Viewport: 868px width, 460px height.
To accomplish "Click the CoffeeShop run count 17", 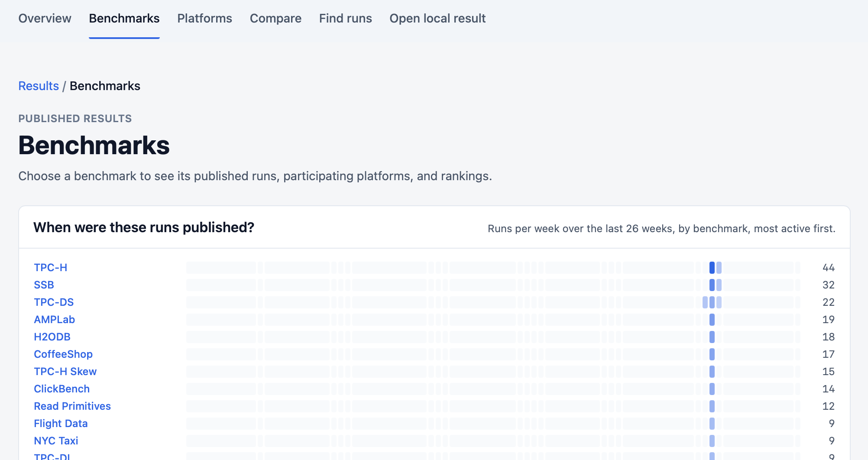I will (x=829, y=354).
